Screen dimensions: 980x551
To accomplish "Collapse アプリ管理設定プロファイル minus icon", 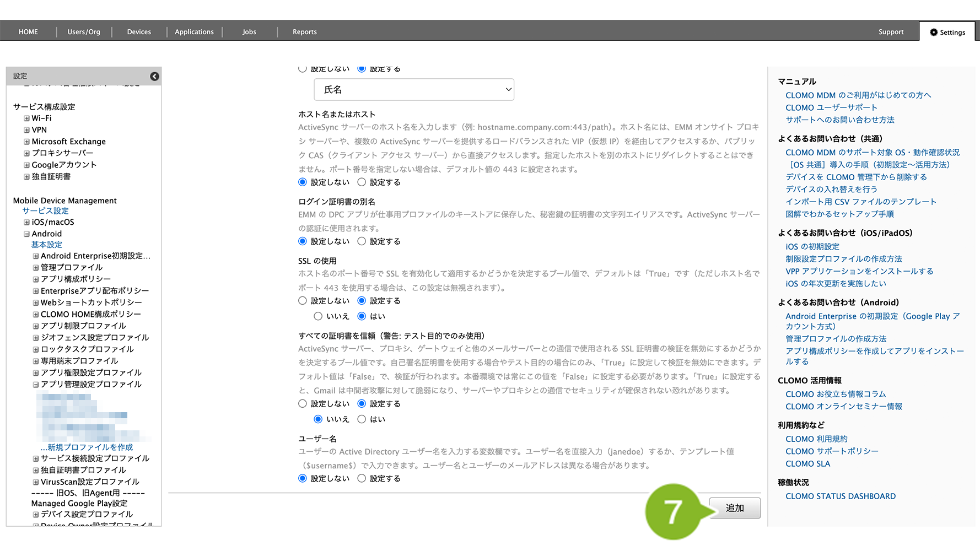I will click(x=36, y=385).
